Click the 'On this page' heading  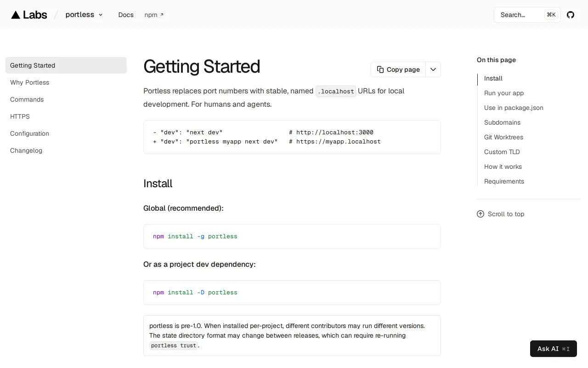pyautogui.click(x=496, y=60)
